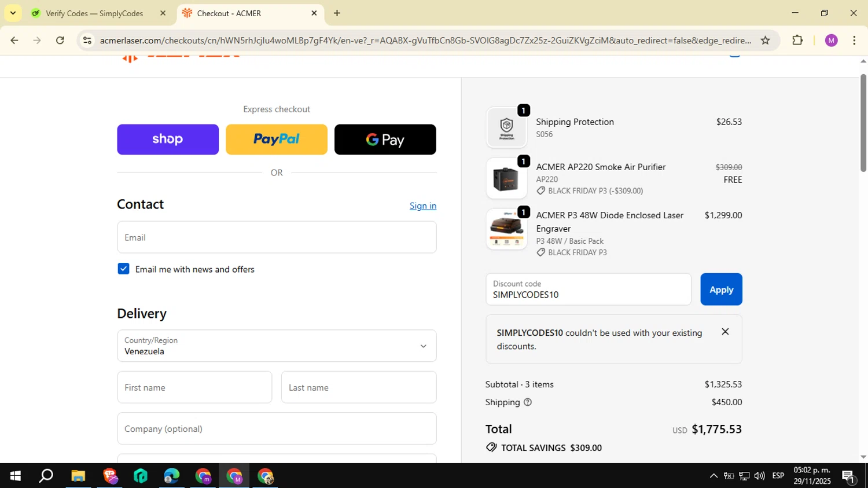Open Windows taskbar search
Image resolution: width=868 pixels, height=488 pixels.
(46, 476)
